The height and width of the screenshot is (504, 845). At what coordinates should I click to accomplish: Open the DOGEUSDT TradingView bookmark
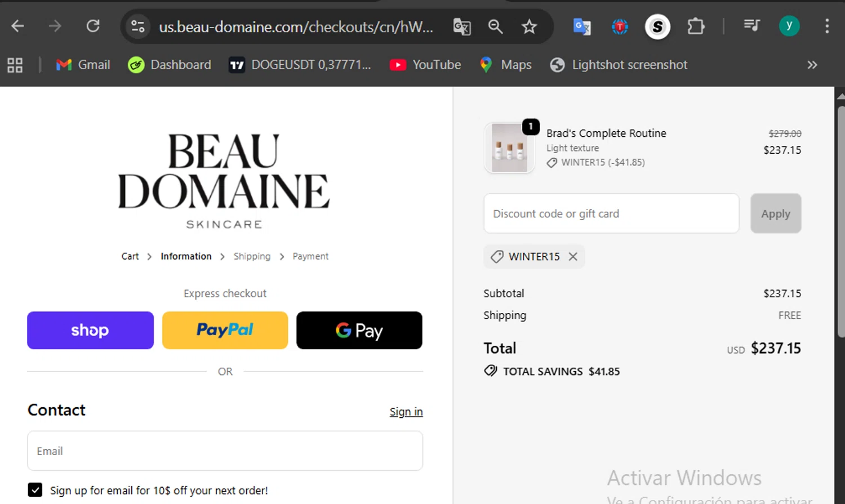(300, 65)
